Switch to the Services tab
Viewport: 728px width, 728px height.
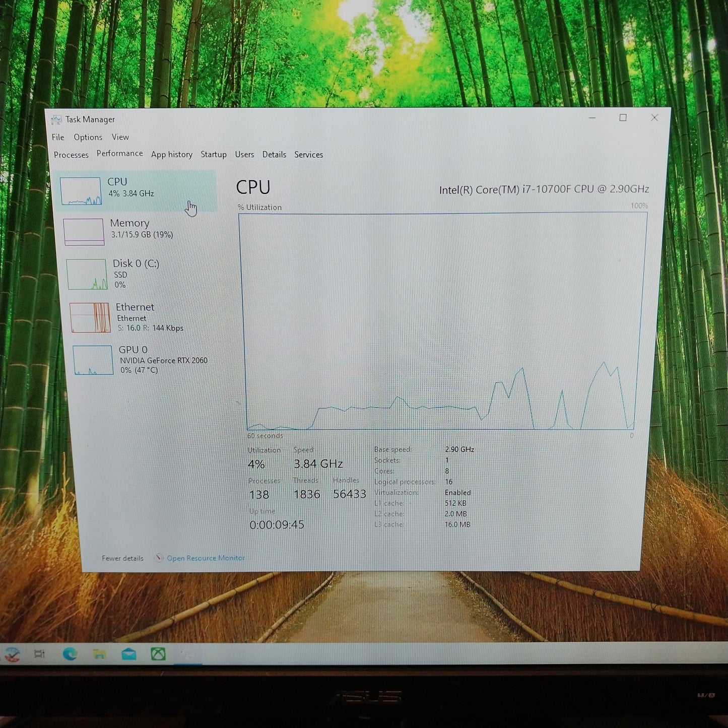tap(308, 154)
